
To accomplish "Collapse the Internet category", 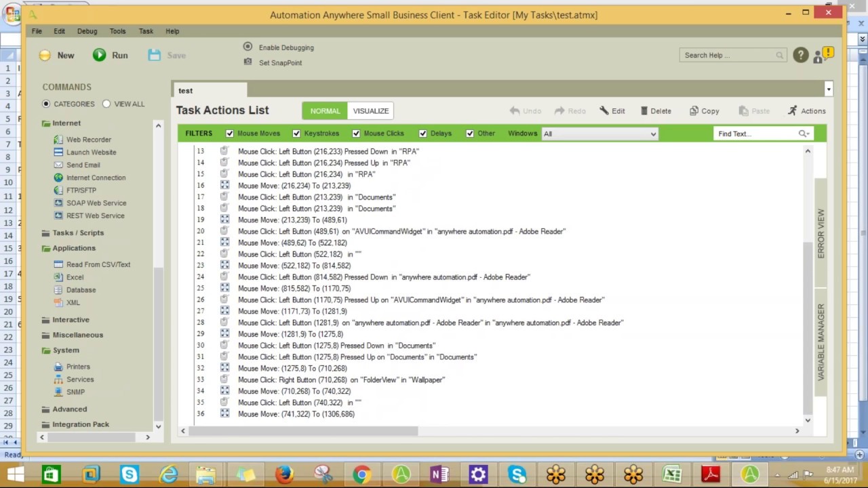I will (46, 123).
